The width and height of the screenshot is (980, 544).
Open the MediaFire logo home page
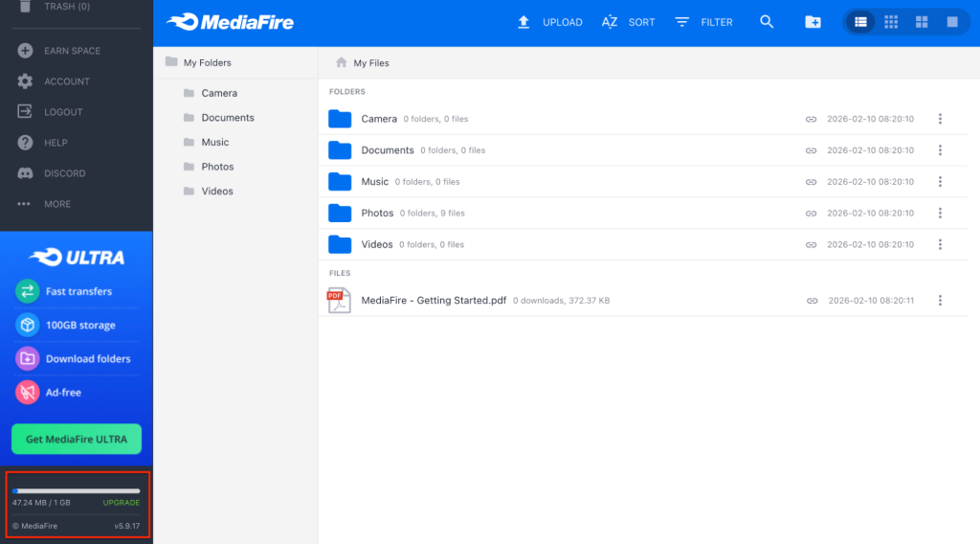[x=230, y=22]
